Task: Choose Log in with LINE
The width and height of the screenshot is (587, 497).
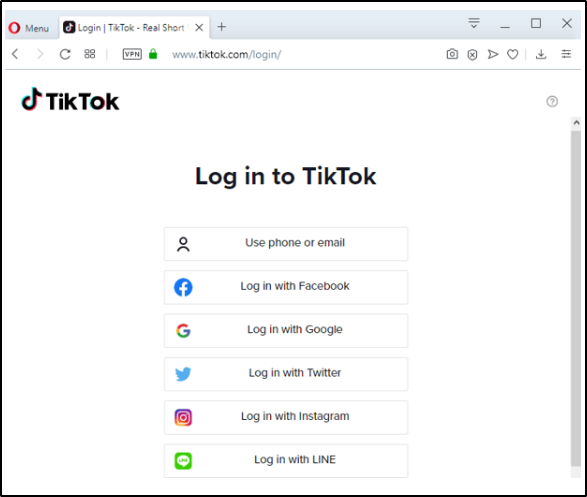Action: point(286,461)
